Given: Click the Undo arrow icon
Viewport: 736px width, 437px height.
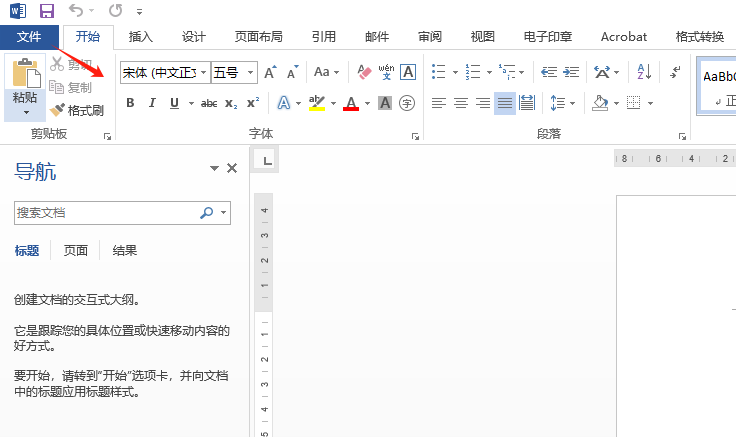Looking at the screenshot, I should 76,10.
